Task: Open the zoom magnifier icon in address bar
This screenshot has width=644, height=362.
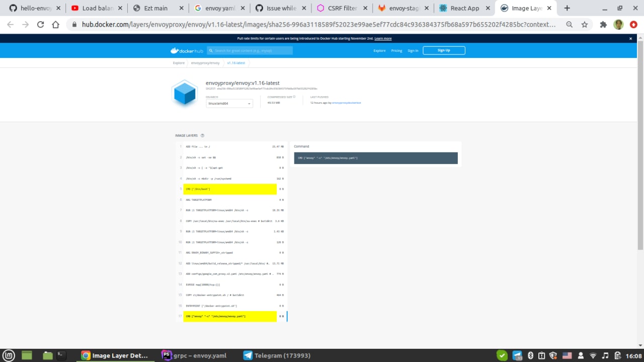Action: coord(569,24)
